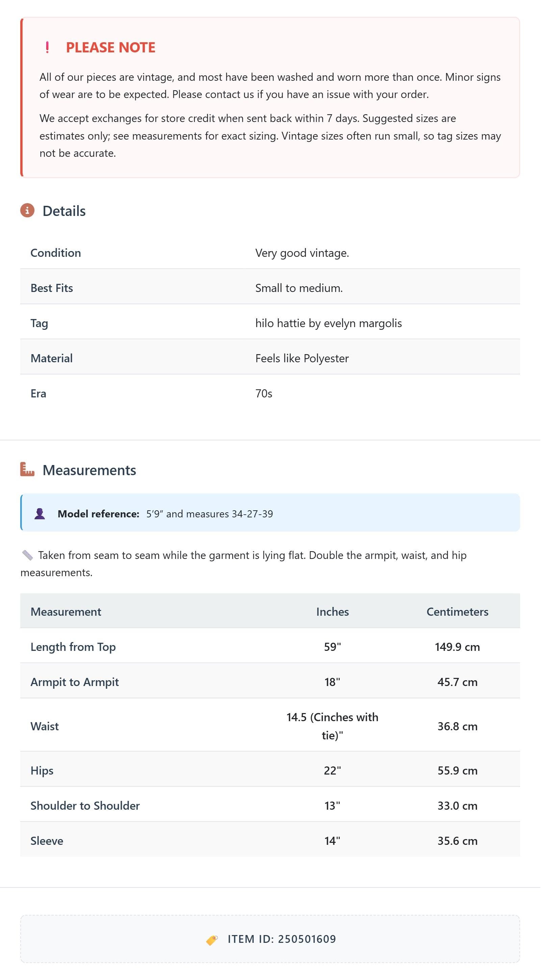Image resolution: width=541 pixels, height=980 pixels.
Task: Click the price tag icon near Item ID
Action: click(x=212, y=940)
